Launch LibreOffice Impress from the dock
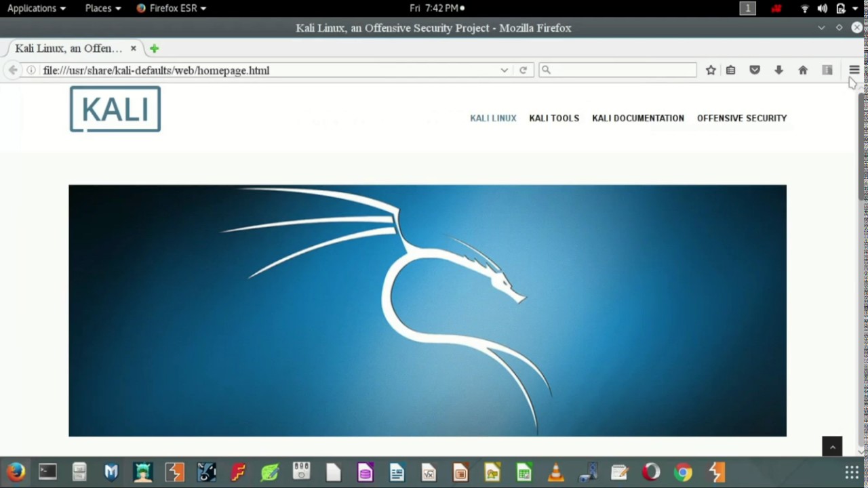 click(460, 472)
